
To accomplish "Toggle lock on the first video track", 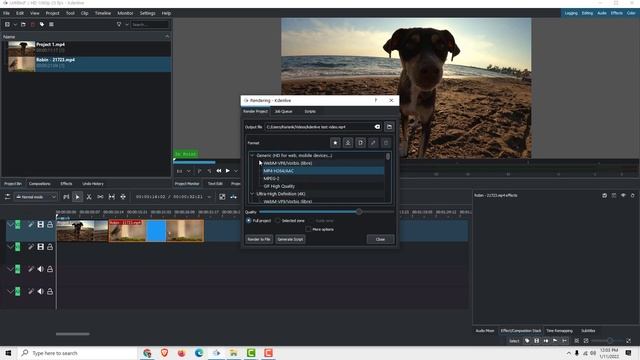I will pyautogui.click(x=50, y=224).
